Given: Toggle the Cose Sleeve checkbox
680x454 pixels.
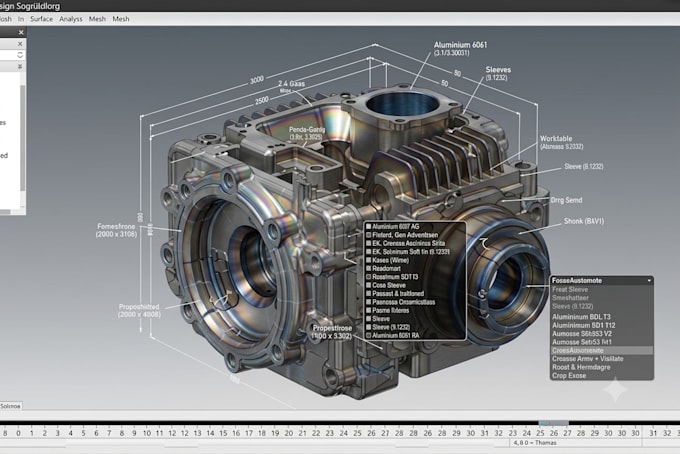Looking at the screenshot, I should pos(369,285).
